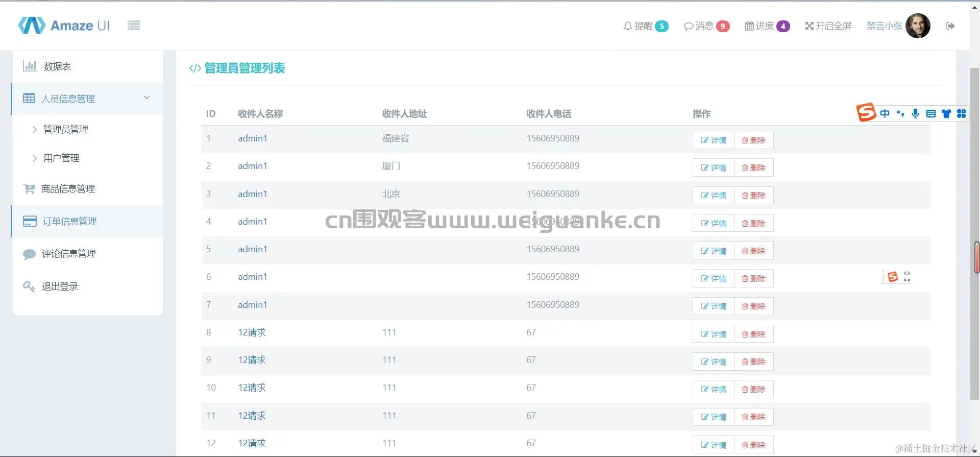Toggle the sidebar list icon
This screenshot has width=980, height=457.
134,26
